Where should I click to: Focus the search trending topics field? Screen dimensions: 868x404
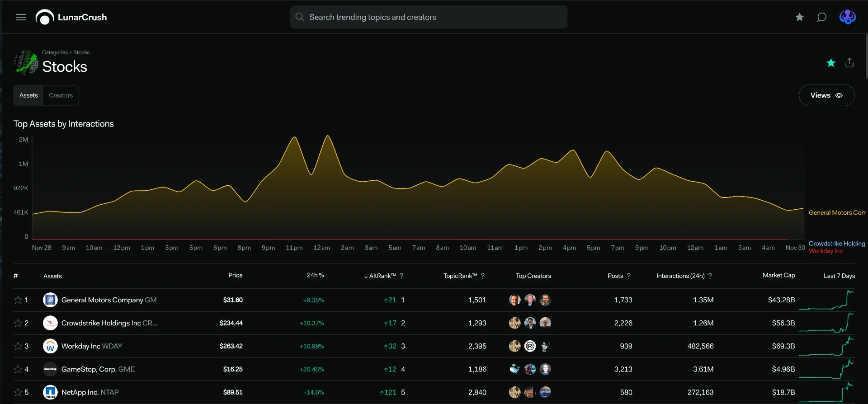coord(429,17)
